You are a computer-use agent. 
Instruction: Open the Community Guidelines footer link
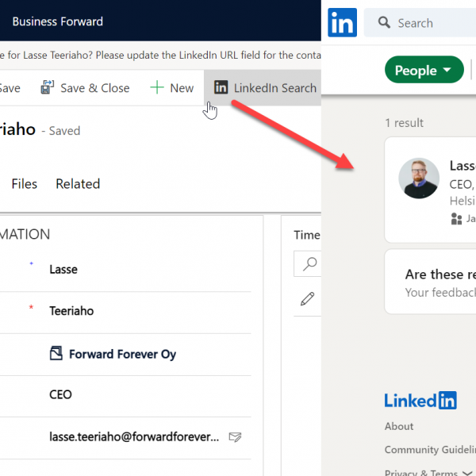coord(430,450)
